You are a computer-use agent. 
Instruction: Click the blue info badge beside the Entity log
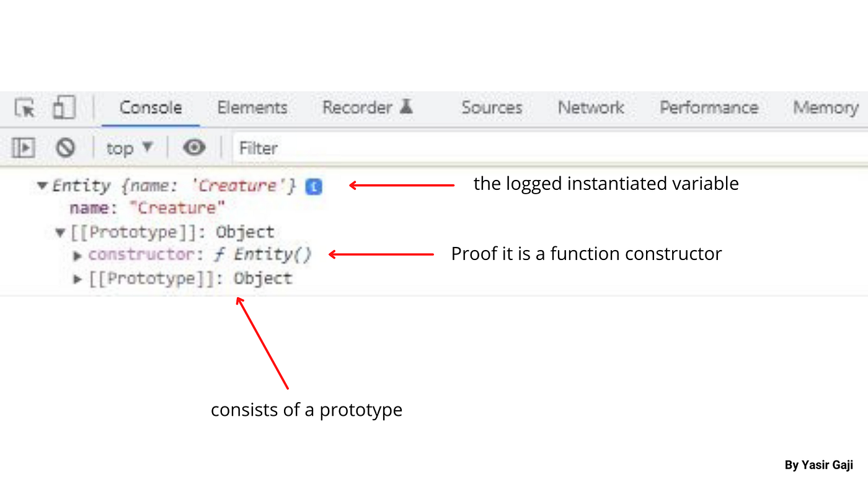(314, 186)
